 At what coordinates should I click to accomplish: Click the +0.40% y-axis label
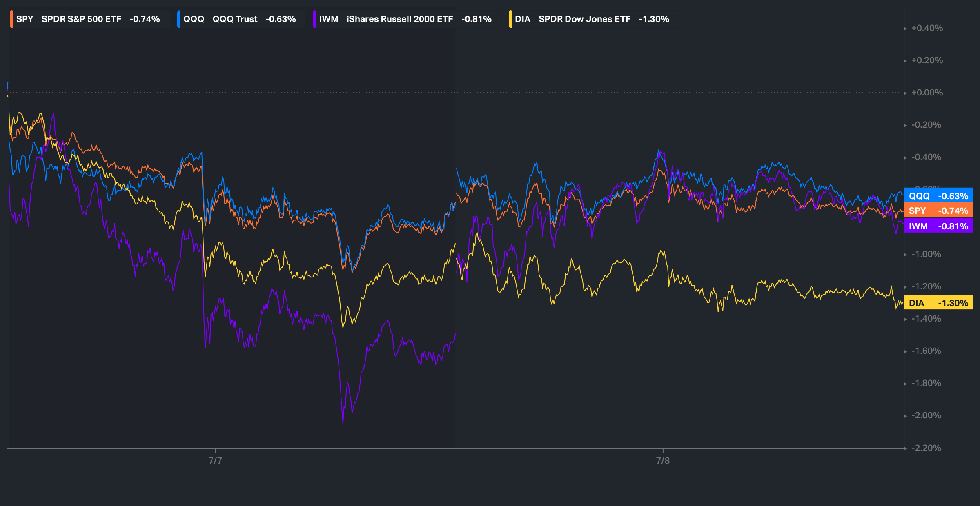pyautogui.click(x=927, y=28)
